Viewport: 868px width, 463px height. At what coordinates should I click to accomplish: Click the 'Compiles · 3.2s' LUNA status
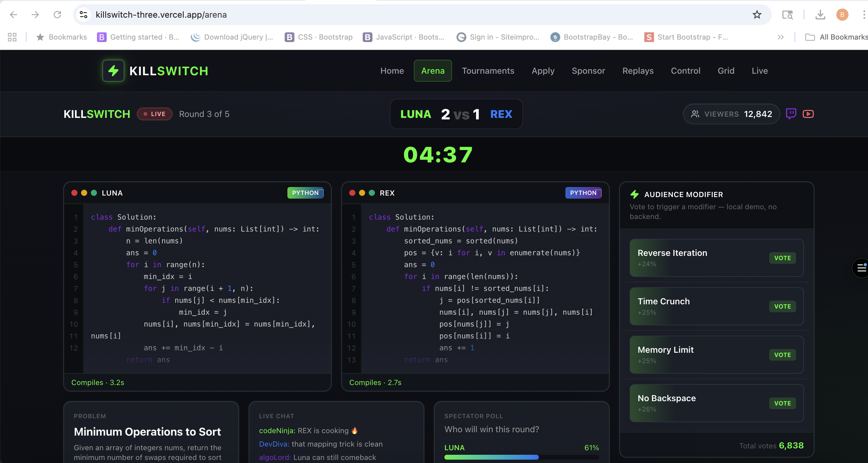[x=98, y=383]
